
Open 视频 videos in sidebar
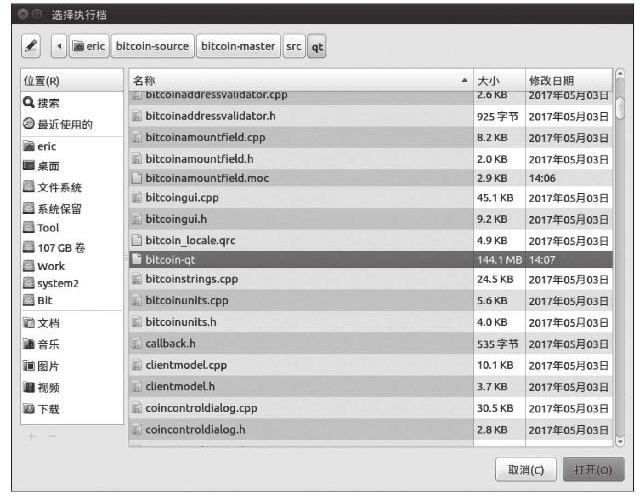(72, 387)
